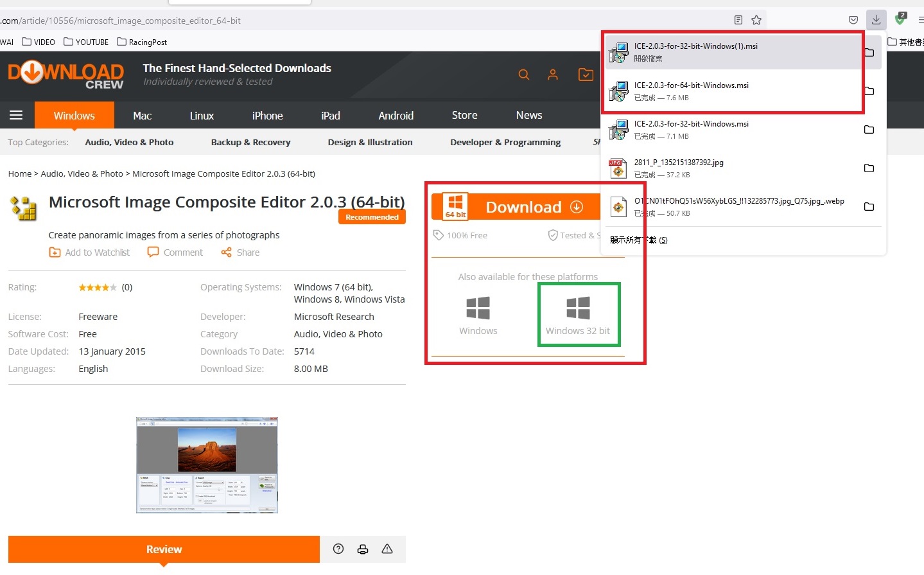Open the 其他書 bookmarks folder
The height and width of the screenshot is (575, 924).
pos(906,42)
